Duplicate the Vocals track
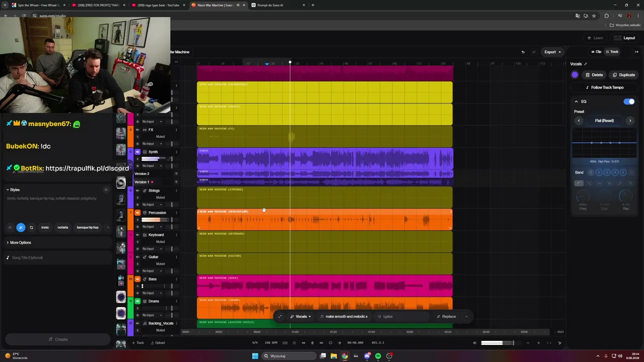The width and height of the screenshot is (644, 362). [x=624, y=75]
